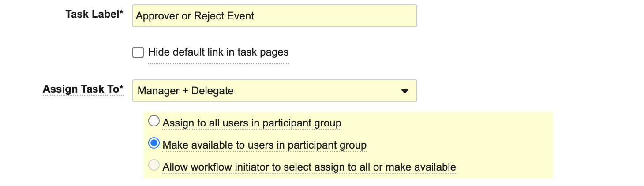Open the Assign Task To dropdown
644x186 pixels.
click(x=274, y=91)
